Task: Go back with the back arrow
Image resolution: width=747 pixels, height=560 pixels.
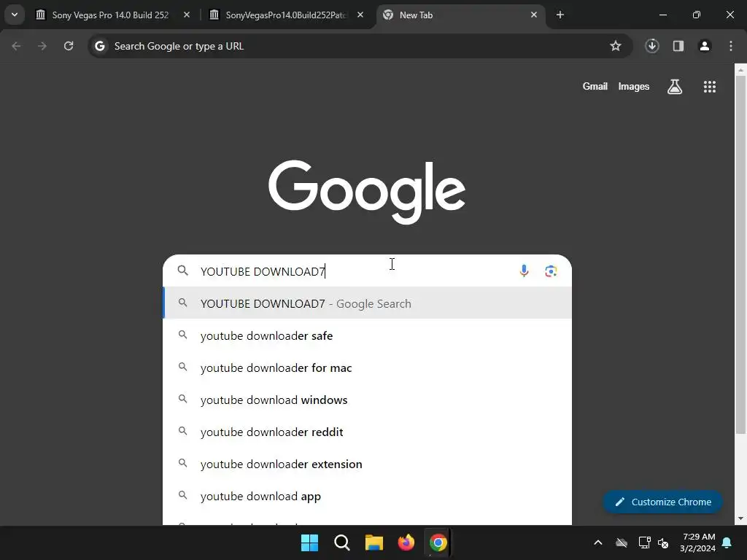Action: [x=16, y=46]
